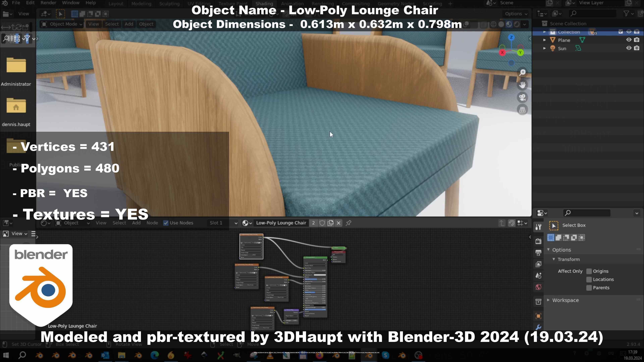Click the Select Box tool icon in Properties
Screen dimensions: 644x362
pos(553,226)
